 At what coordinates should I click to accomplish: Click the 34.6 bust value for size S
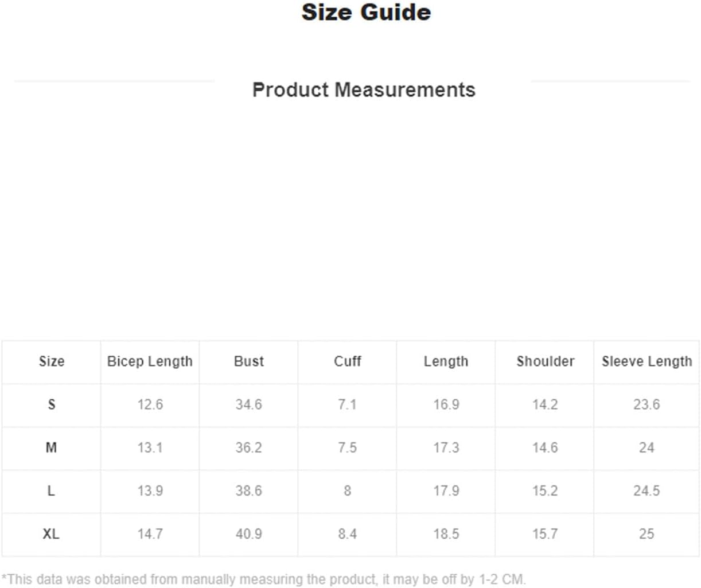coord(248,404)
